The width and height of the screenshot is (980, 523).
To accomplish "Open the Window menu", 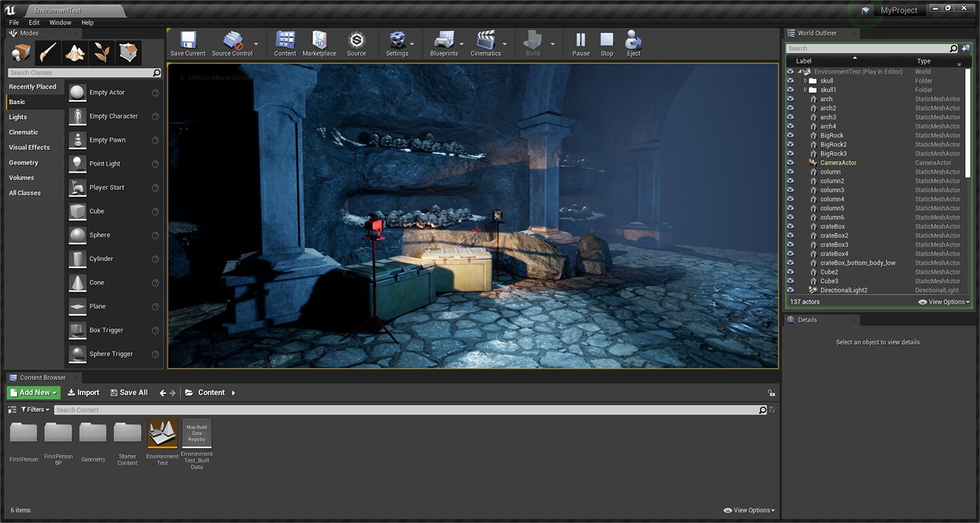I will coord(61,22).
